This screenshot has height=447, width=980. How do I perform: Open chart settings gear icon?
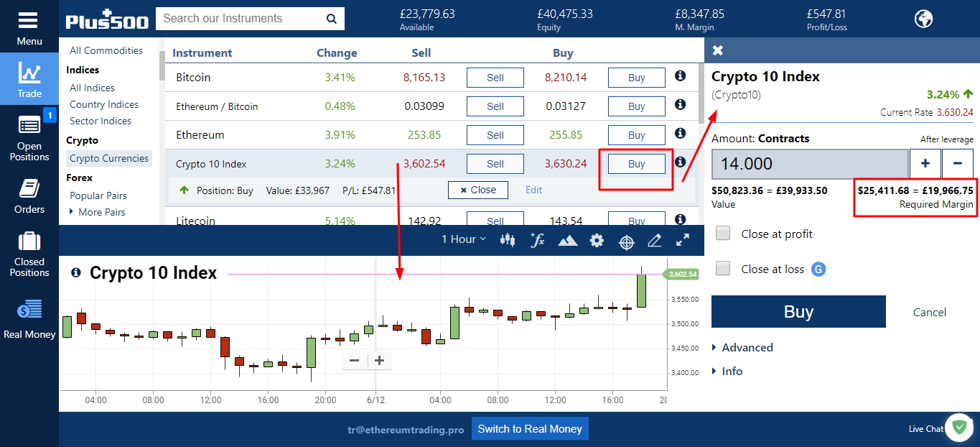pyautogui.click(x=597, y=240)
